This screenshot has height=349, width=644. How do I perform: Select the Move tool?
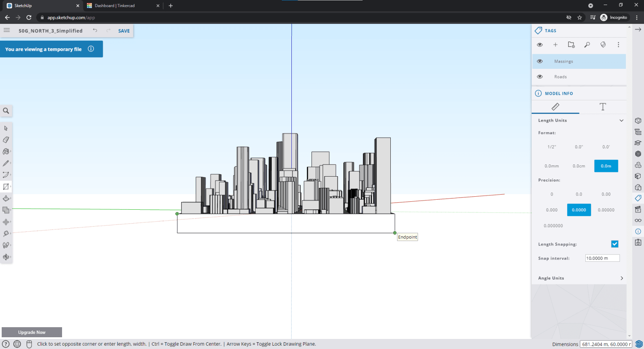pyautogui.click(x=6, y=222)
